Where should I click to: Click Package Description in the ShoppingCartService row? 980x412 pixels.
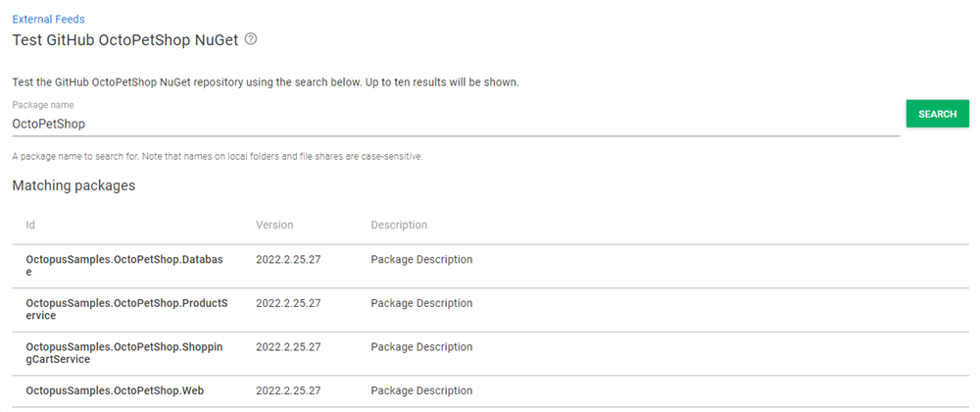click(x=421, y=347)
